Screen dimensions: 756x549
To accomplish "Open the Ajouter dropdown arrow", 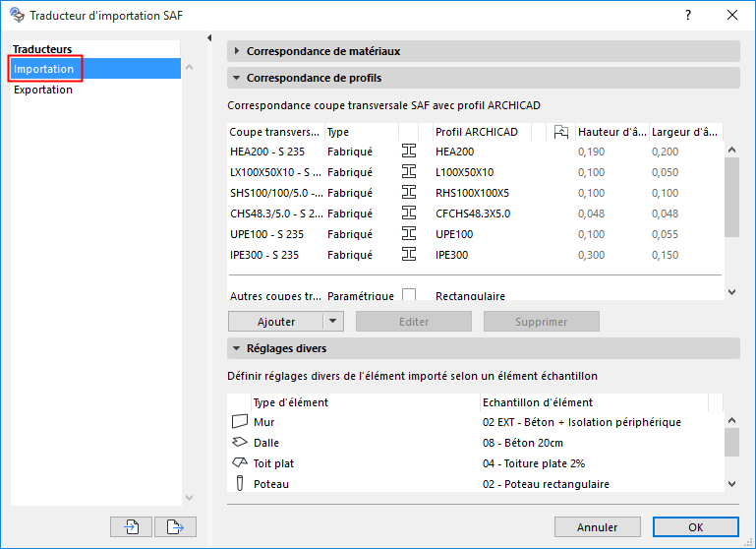I will [x=333, y=322].
